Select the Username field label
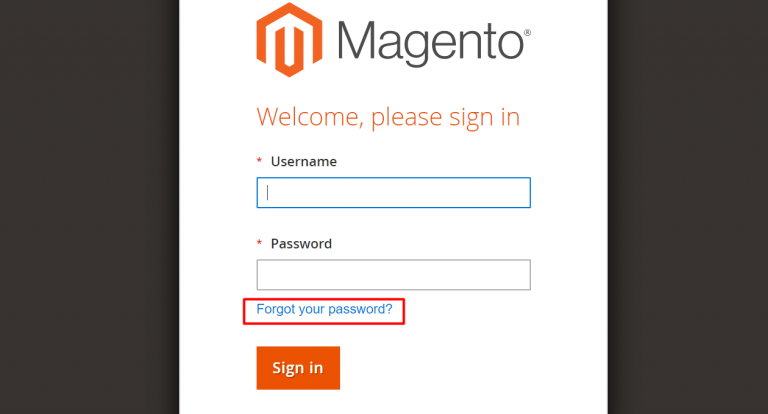The height and width of the screenshot is (414, 768). tap(304, 162)
